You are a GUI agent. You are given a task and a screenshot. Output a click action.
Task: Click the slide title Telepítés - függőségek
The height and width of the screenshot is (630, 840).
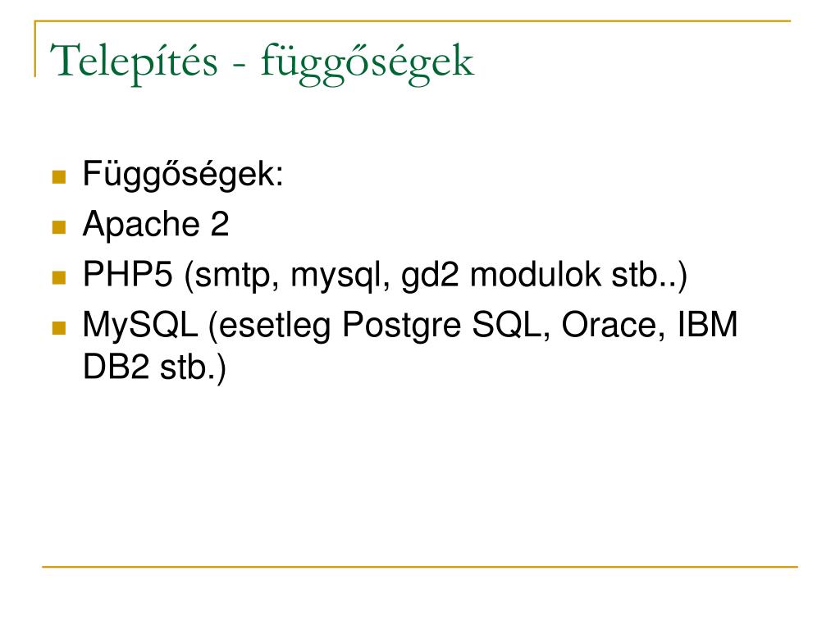pos(262,62)
